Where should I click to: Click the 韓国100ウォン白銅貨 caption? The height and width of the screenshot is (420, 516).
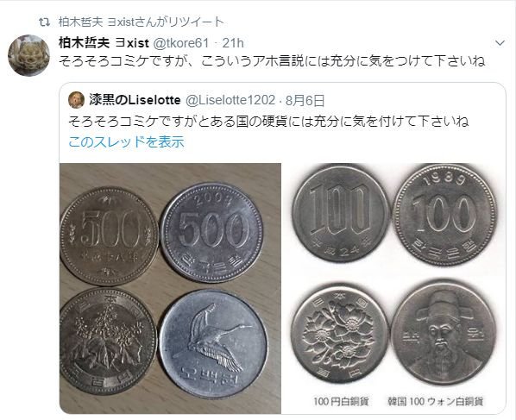pos(436,402)
